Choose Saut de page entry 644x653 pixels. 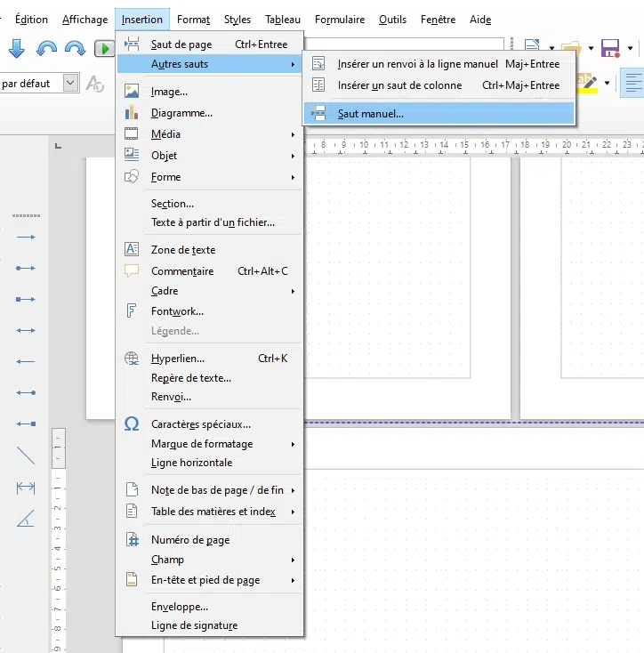click(x=209, y=44)
